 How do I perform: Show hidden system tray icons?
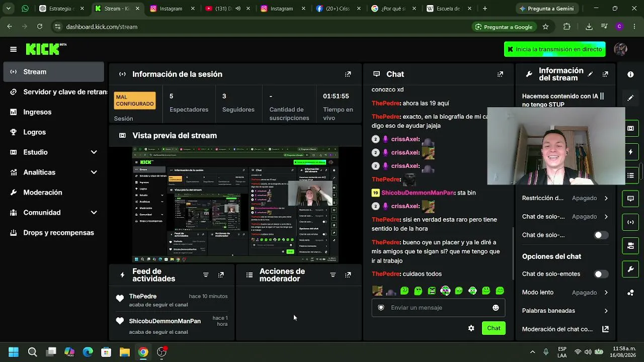pyautogui.click(x=532, y=352)
